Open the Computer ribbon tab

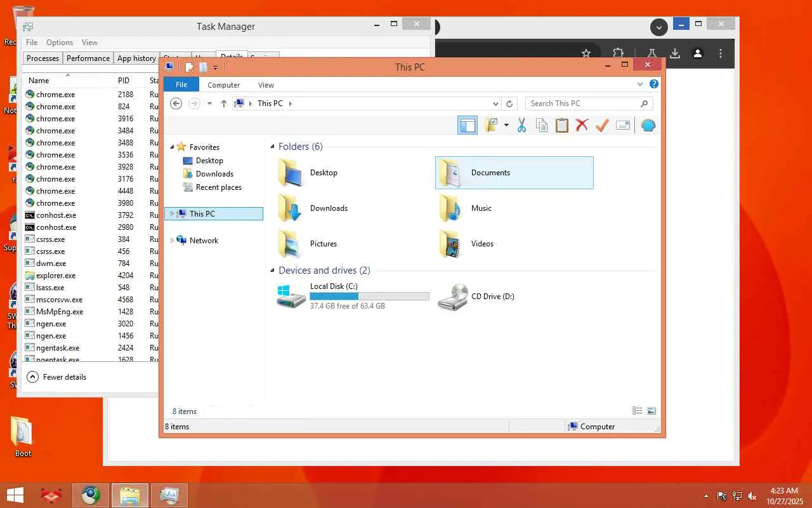pos(223,84)
